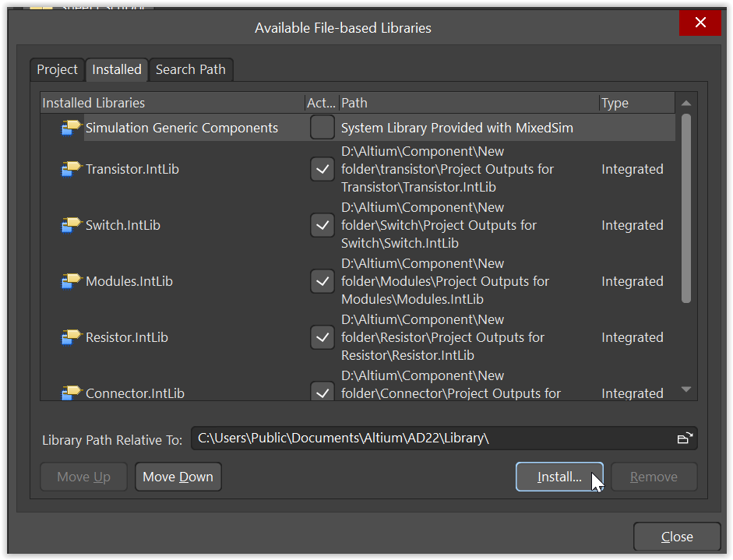Click the Install... button
Image resolution: width=733 pixels, height=560 pixels.
pyautogui.click(x=559, y=477)
